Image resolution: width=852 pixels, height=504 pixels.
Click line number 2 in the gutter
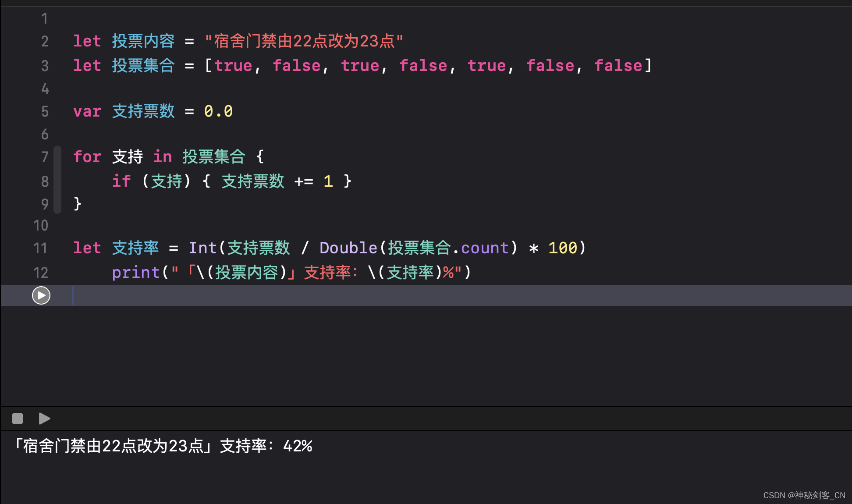point(45,42)
